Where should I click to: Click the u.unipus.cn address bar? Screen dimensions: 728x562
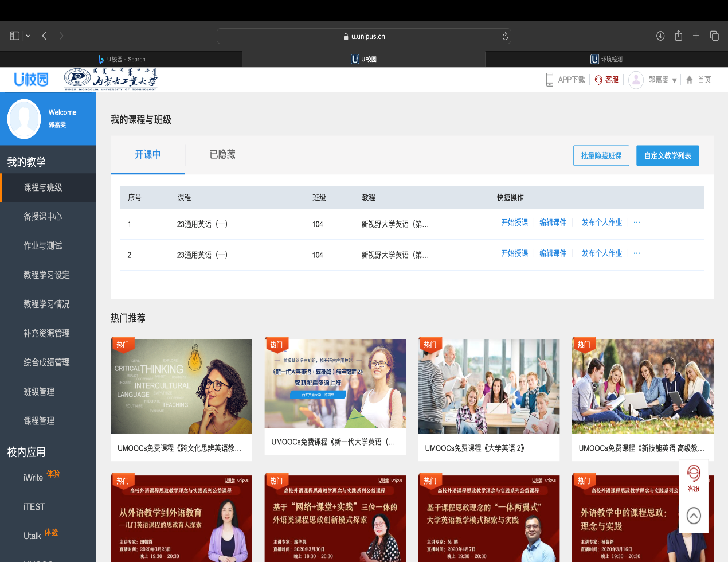pos(364,36)
